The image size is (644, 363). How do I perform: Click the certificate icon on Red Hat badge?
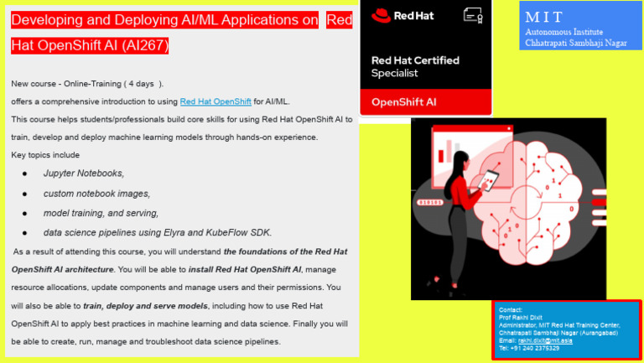click(473, 16)
